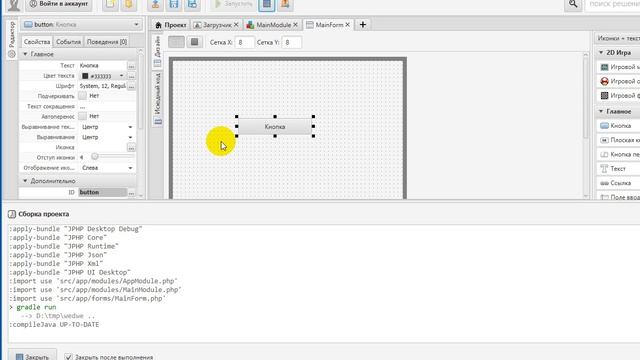
Task: Collapse the 2D Игра palette group
Action: click(600, 53)
